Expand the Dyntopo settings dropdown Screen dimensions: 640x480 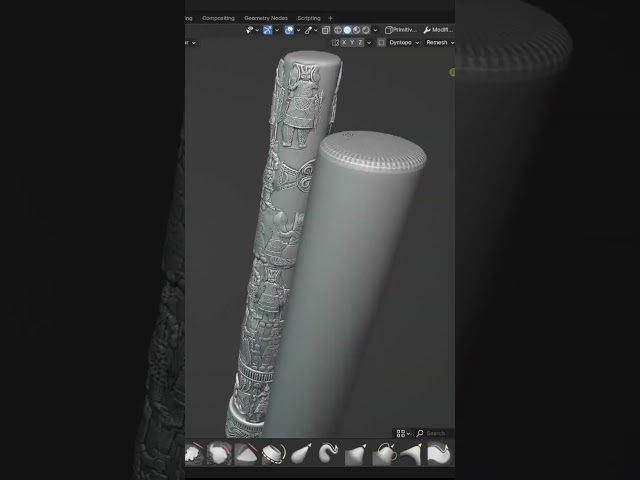point(404,42)
